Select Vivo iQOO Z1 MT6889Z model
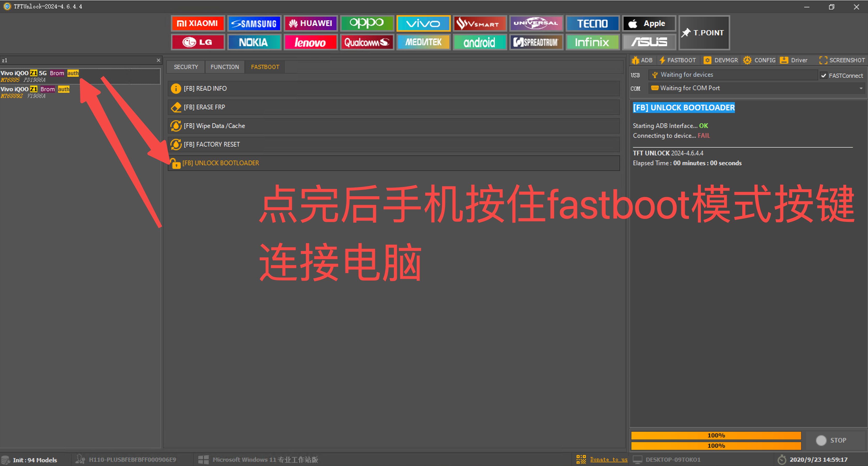The image size is (868, 466). [80, 92]
